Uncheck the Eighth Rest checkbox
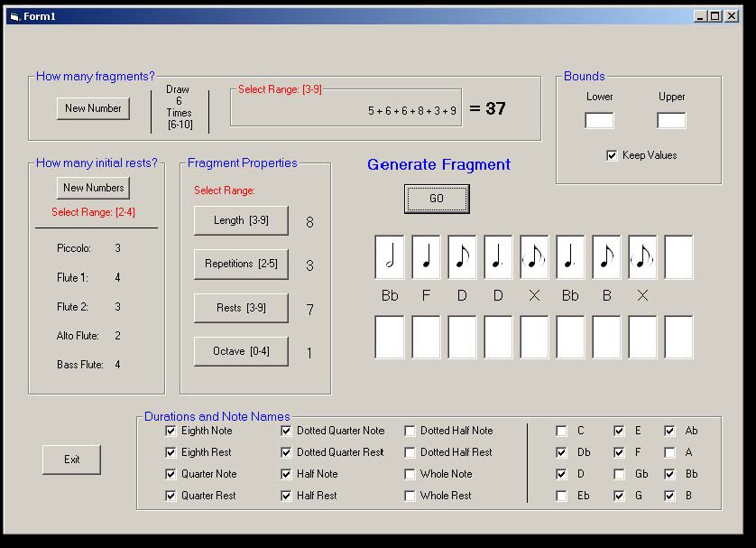The width and height of the screenshot is (756, 548). (x=171, y=452)
